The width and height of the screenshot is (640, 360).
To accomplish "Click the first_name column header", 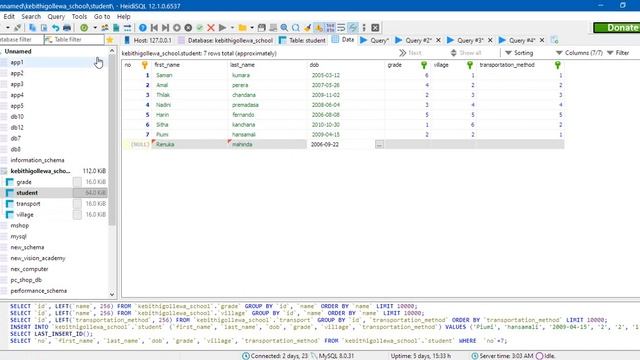I will click(x=190, y=65).
